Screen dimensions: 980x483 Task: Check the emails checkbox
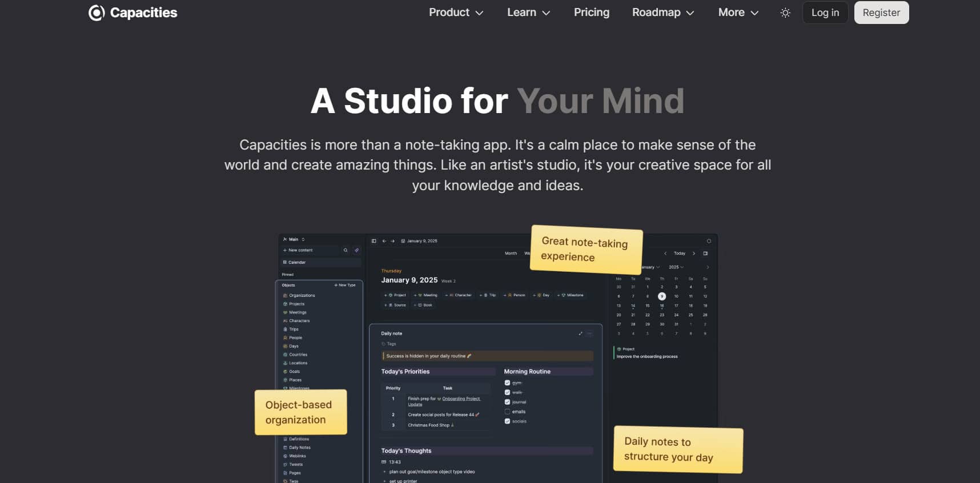tap(507, 412)
